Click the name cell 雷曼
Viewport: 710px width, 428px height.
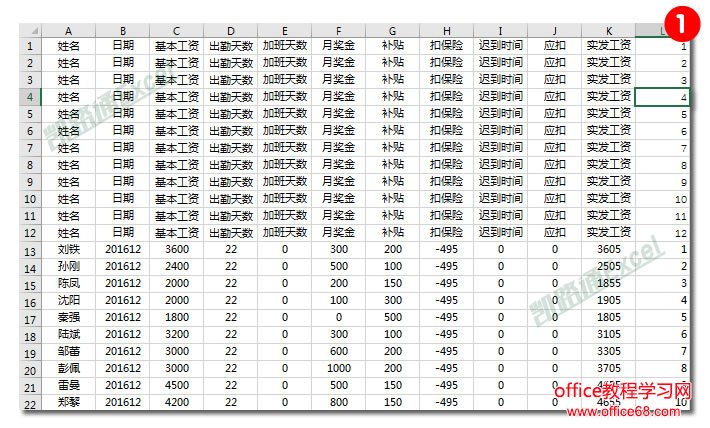point(68,385)
